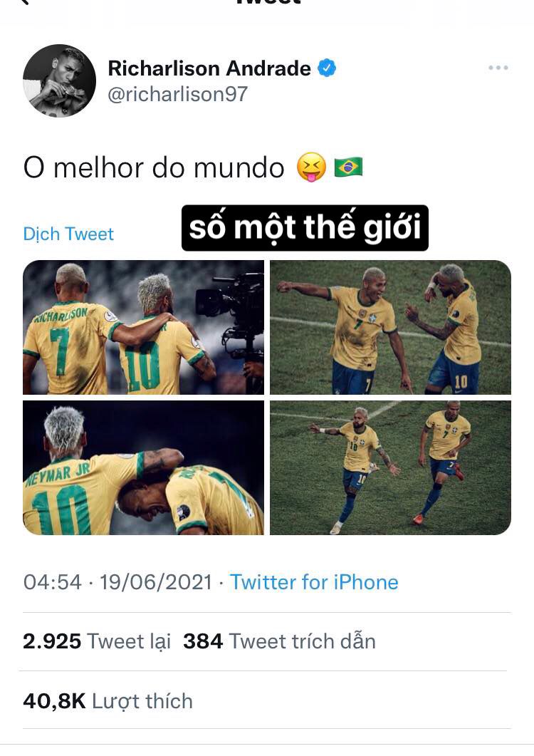This screenshot has height=756, width=534.
Task: Tap the tongue-out emoji in tweet
Action: [311, 167]
